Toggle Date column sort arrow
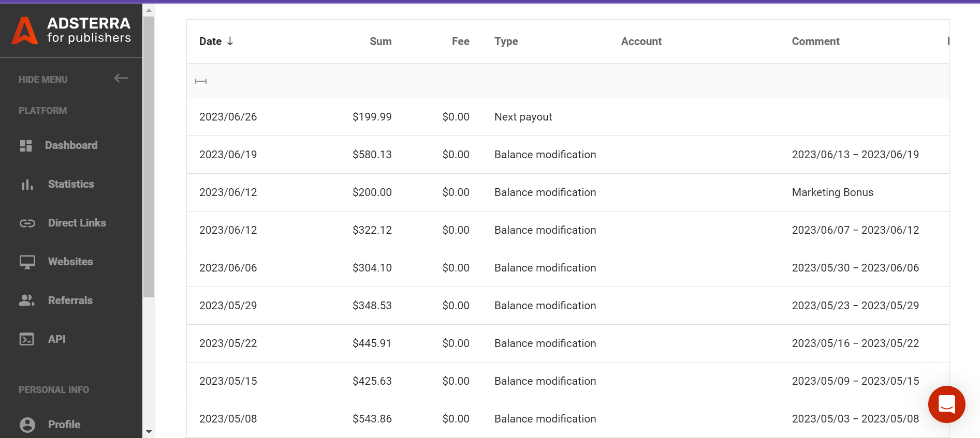 click(x=230, y=41)
